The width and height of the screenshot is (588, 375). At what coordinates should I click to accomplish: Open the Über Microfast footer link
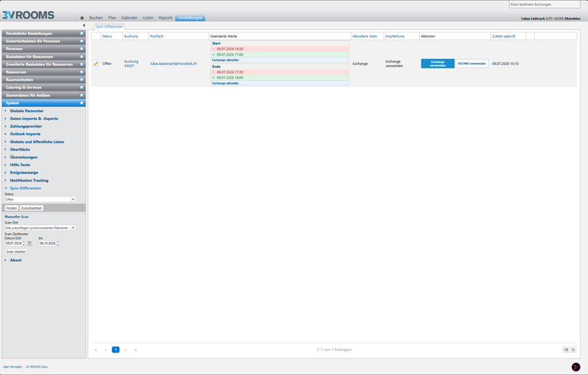(x=13, y=367)
